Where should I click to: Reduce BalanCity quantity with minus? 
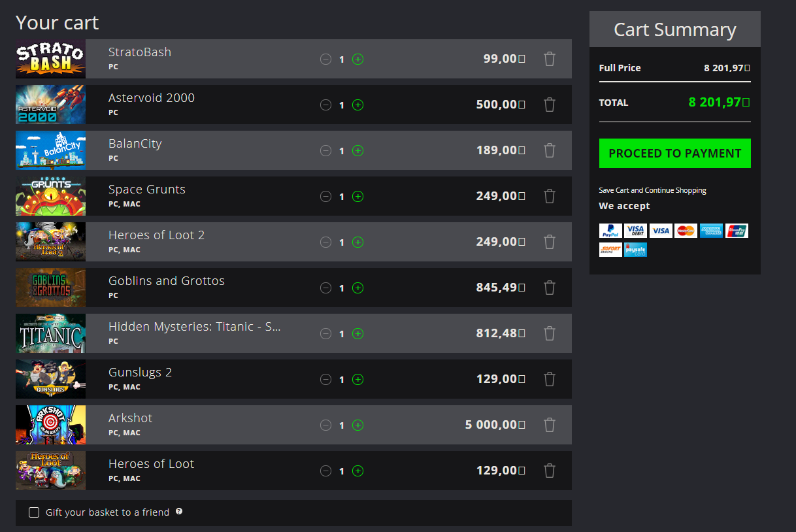(325, 151)
